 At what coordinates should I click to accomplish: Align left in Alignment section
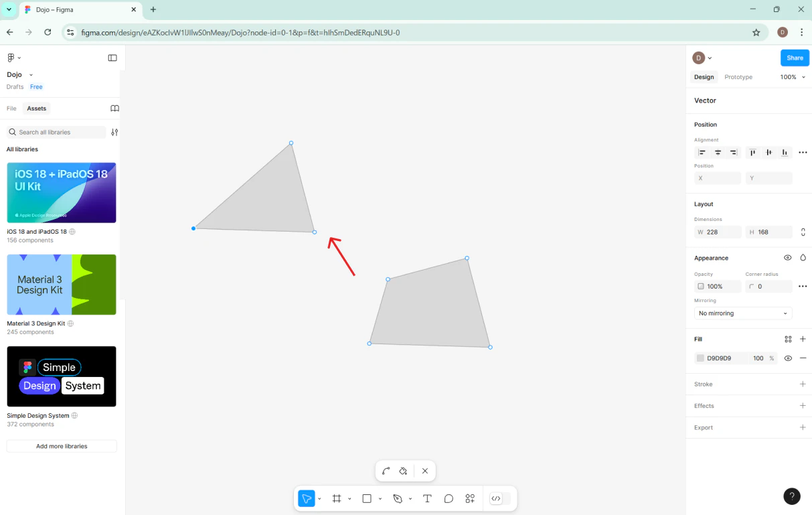(x=702, y=153)
